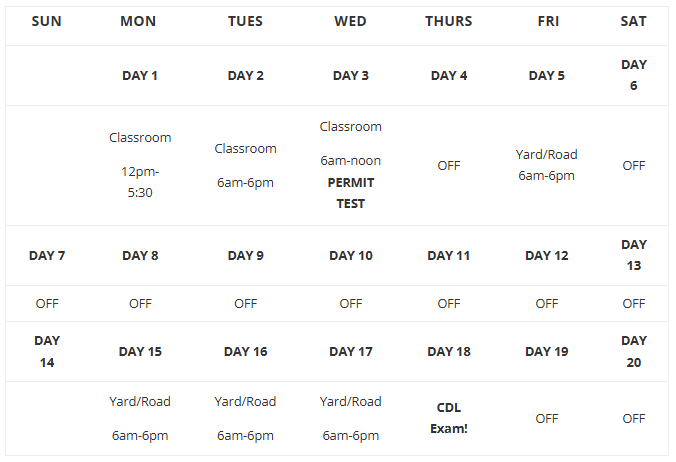Click the OFF cell under DAY 19

point(547,418)
